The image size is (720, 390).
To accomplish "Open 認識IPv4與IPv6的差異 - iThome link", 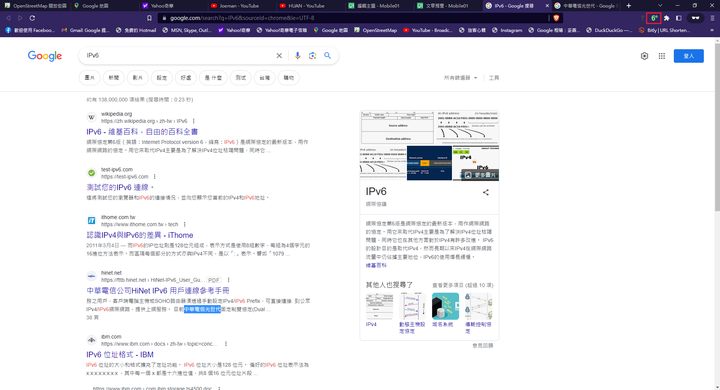I will coord(140,235).
